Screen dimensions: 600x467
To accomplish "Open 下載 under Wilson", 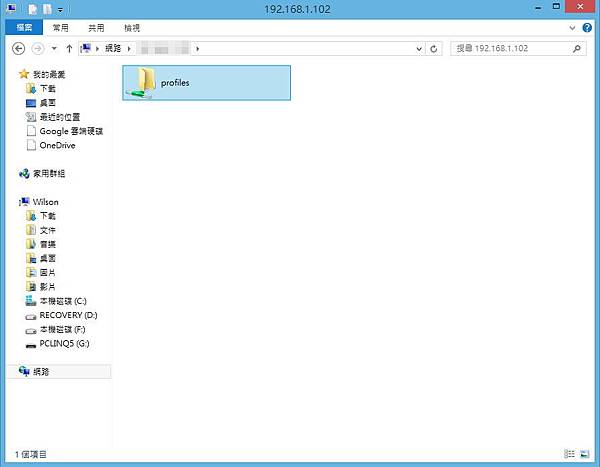I will click(48, 216).
